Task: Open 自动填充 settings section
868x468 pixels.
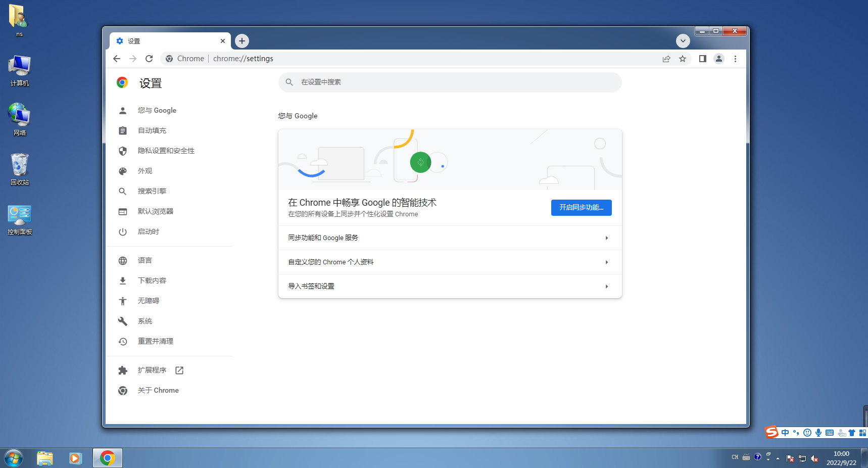Action: pos(152,131)
